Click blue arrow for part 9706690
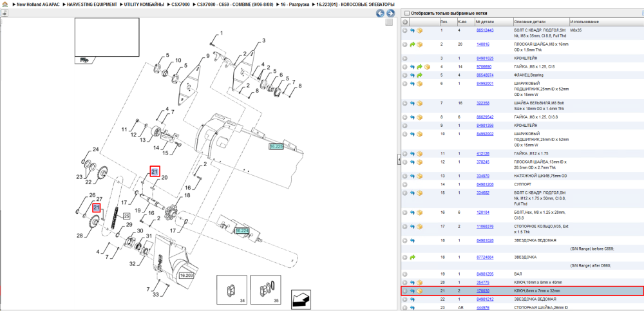This screenshot has height=311, width=644. point(412,66)
